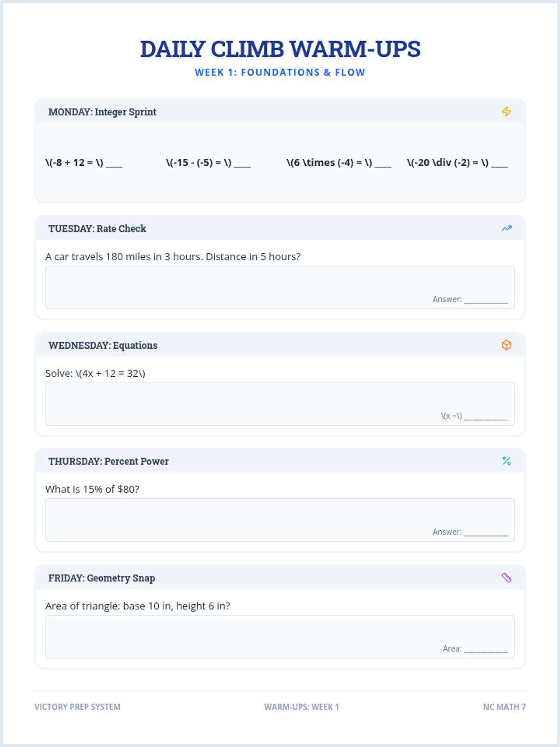Click the Daily Climb Warm-Ups title
560x747 pixels.
(280, 49)
